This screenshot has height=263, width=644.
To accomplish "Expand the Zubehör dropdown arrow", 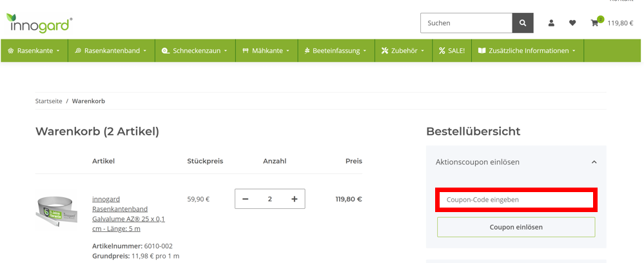I will pos(422,52).
